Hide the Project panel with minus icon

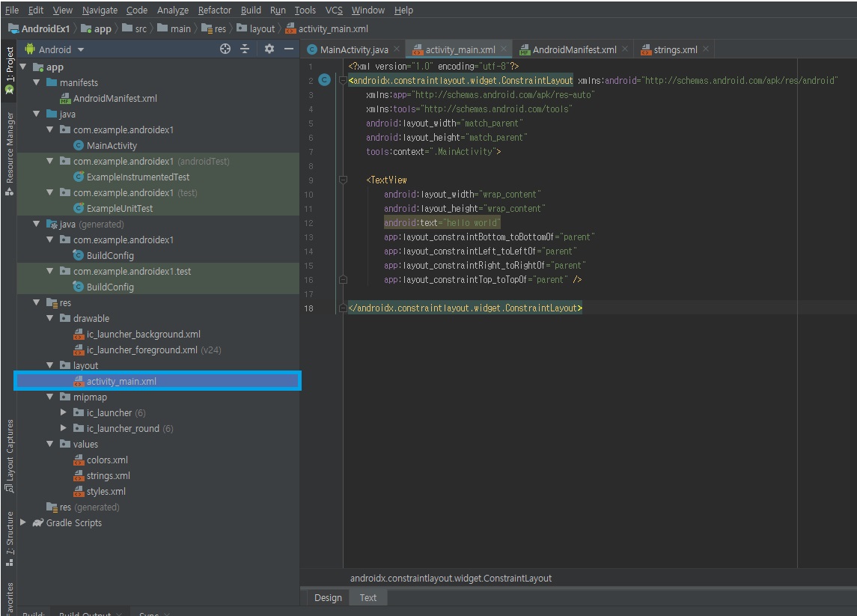tap(289, 49)
